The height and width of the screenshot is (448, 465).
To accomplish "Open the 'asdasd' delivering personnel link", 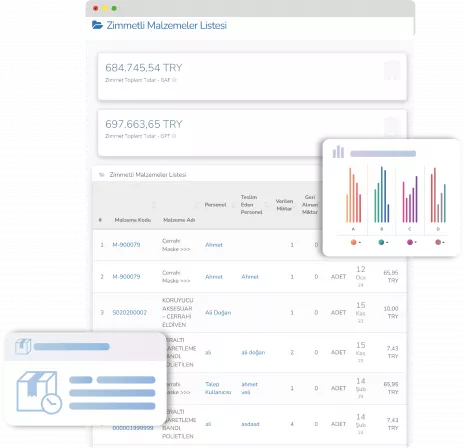I will pos(250,424).
